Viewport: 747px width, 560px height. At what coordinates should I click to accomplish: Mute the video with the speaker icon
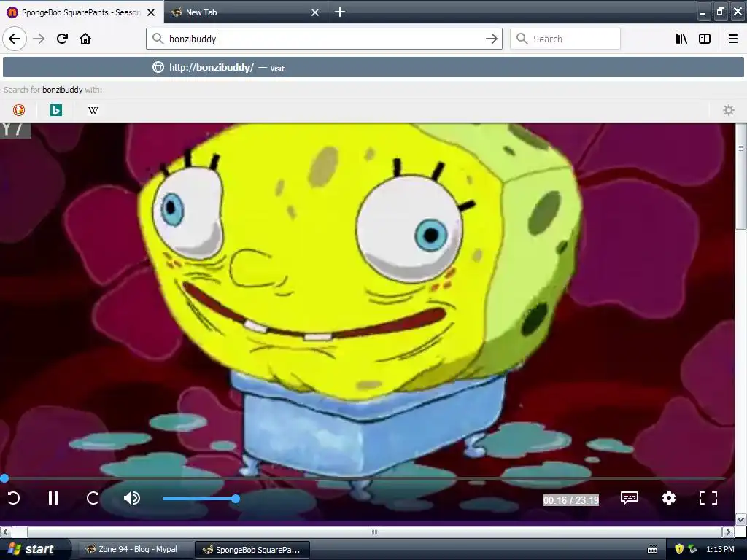[x=132, y=498]
